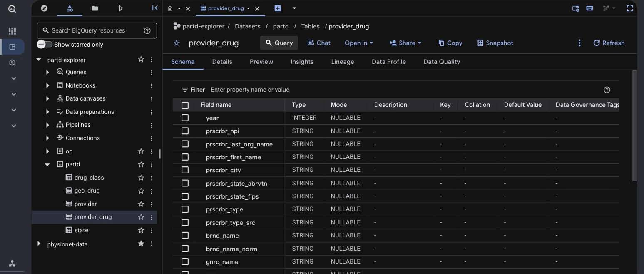
Task: Refresh the table schema
Action: click(x=609, y=43)
